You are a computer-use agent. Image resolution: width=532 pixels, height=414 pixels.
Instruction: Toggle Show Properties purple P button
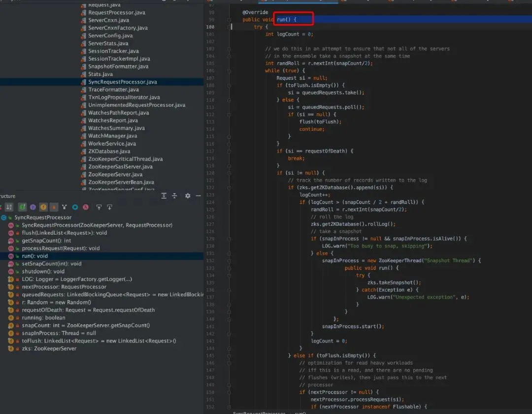coord(33,207)
